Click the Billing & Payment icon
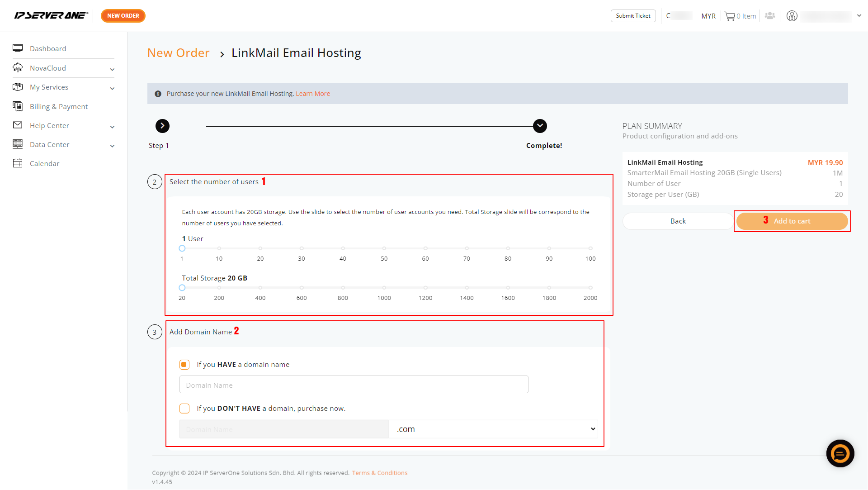This screenshot has width=868, height=490. click(18, 106)
